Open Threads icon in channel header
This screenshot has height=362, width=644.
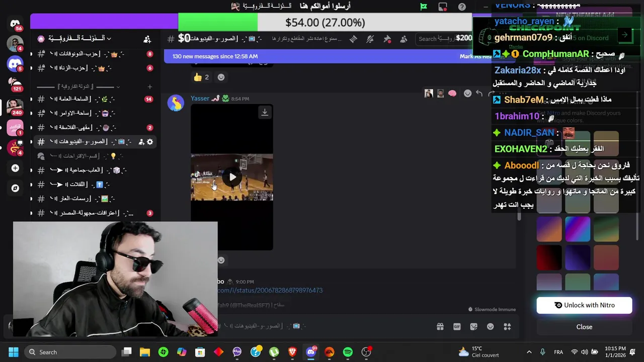pyautogui.click(x=353, y=39)
